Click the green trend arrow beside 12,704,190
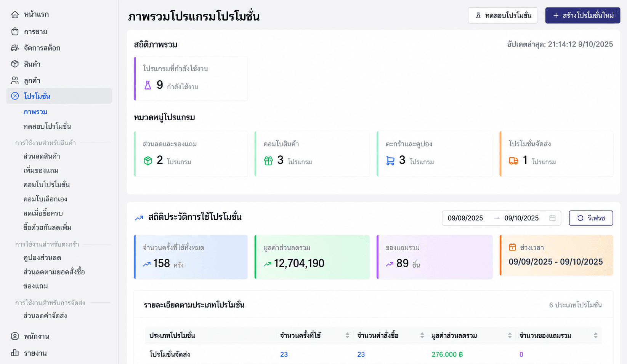Image resolution: width=627 pixels, height=364 pixels. click(268, 263)
